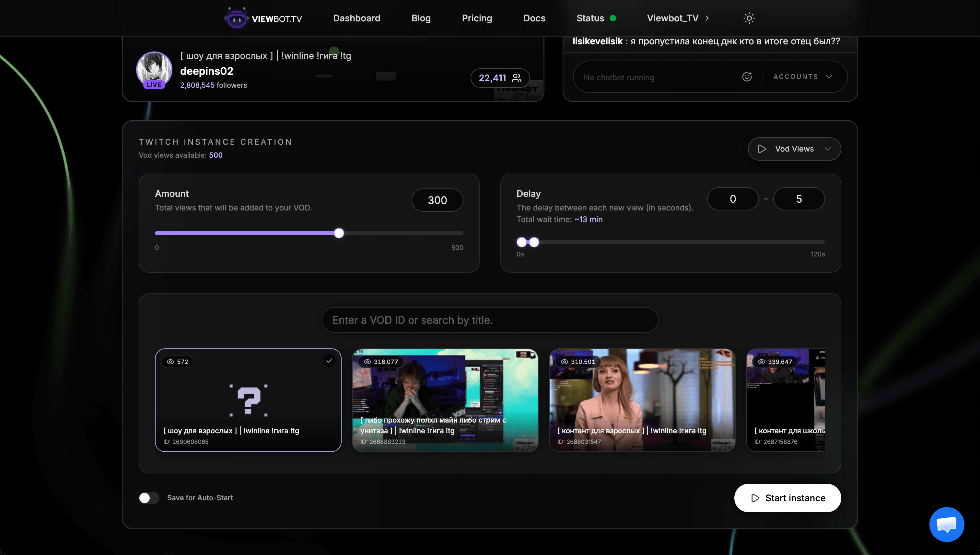
Task: Click the play icon next to Vod Views
Action: coord(762,149)
